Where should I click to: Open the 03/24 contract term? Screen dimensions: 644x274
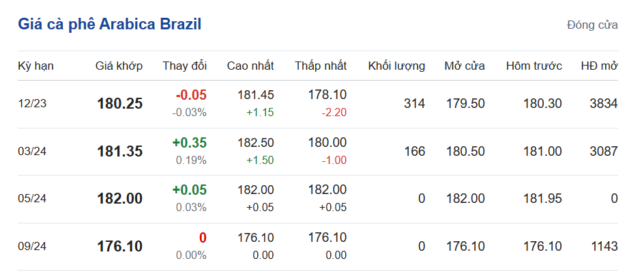(31, 152)
